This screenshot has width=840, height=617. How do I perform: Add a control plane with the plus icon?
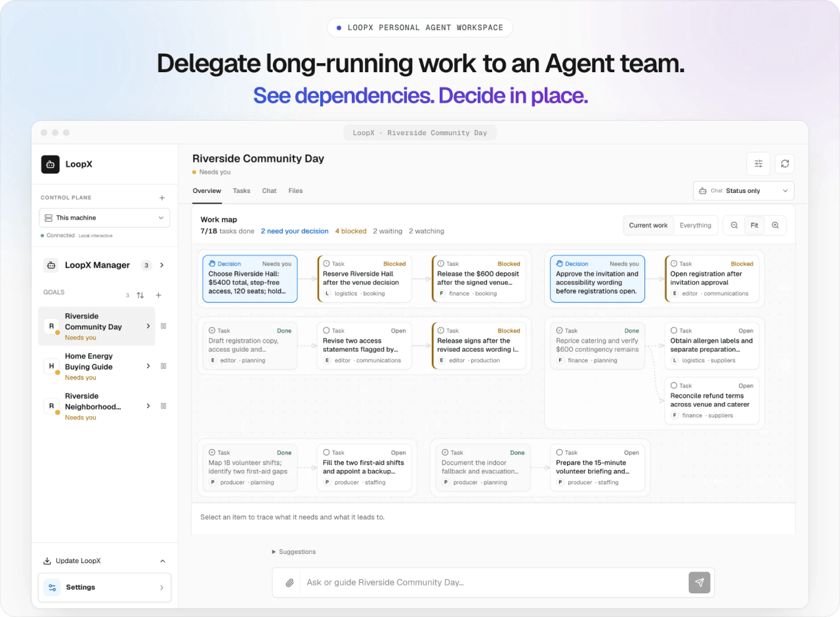tap(162, 198)
